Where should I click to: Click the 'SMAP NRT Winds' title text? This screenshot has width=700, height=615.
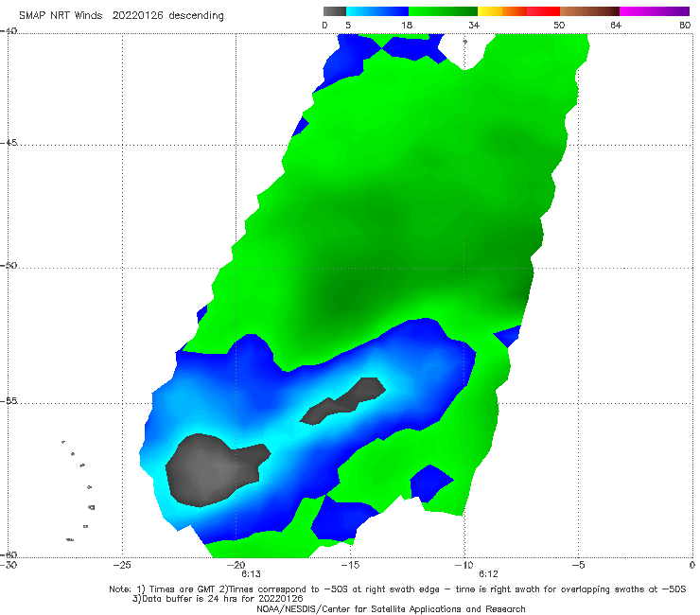coord(61,15)
